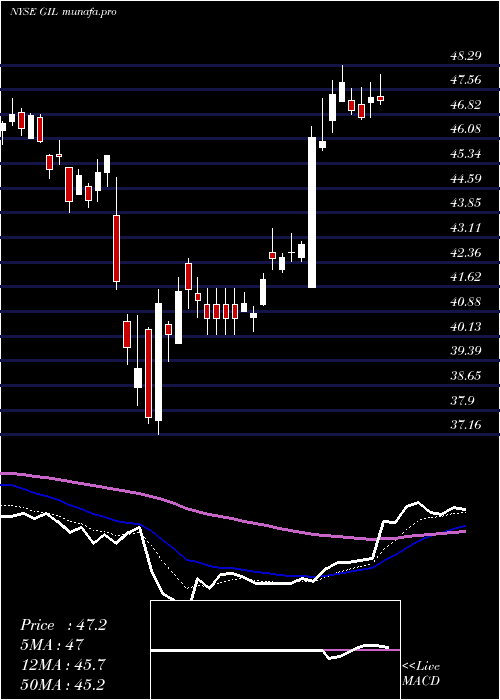
Task: Click the 39.39 price axis label
Action: pos(466,351)
